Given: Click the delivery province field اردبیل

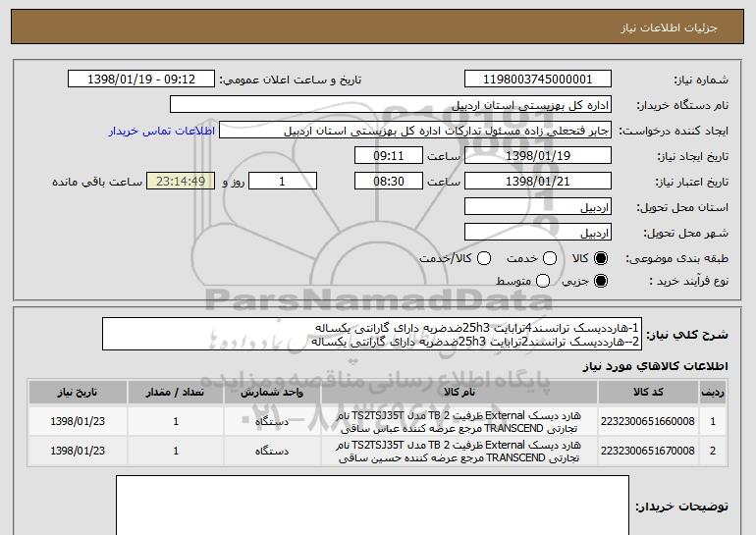Looking at the screenshot, I should (538, 207).
